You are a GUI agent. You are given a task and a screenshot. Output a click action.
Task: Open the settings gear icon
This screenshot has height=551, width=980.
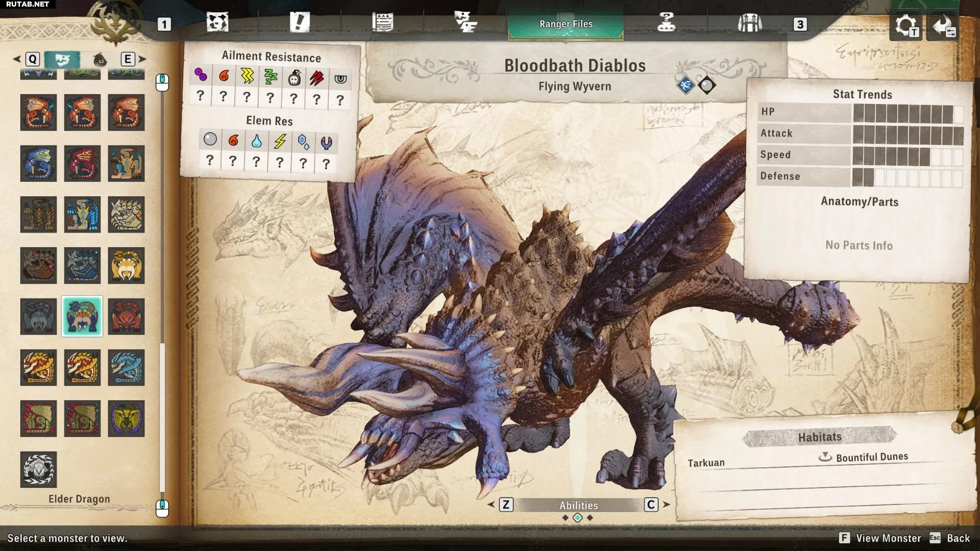pos(905,26)
